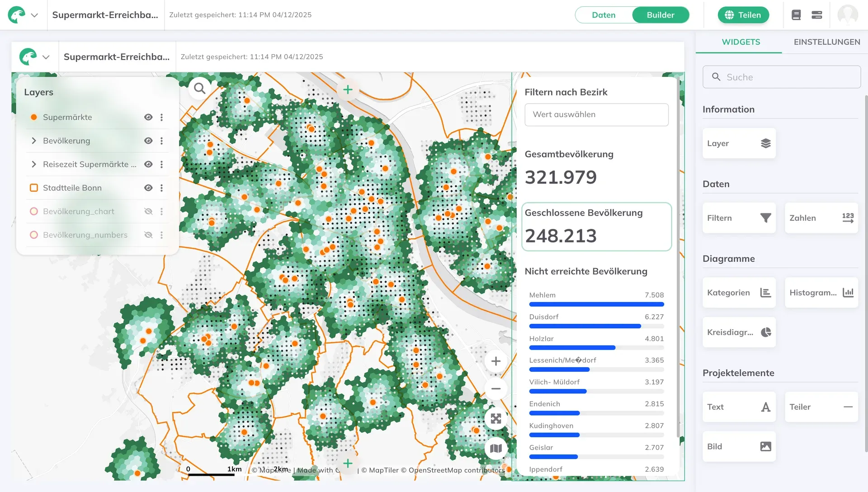Add the Text project element
The image size is (868, 492).
click(739, 407)
